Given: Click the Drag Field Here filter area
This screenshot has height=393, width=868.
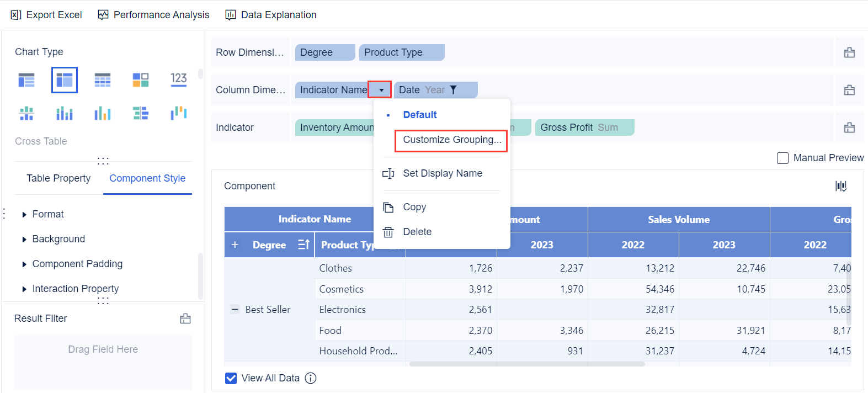Looking at the screenshot, I should (x=103, y=362).
